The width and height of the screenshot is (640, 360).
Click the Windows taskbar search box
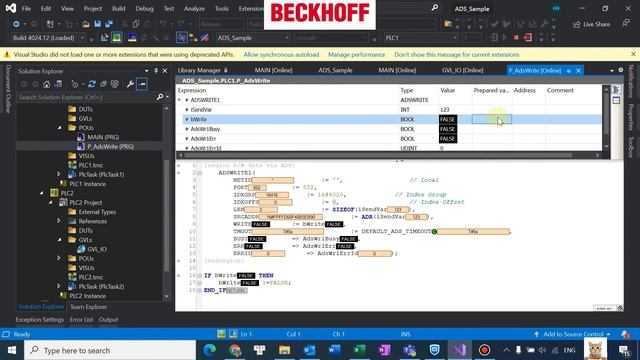[110, 350]
